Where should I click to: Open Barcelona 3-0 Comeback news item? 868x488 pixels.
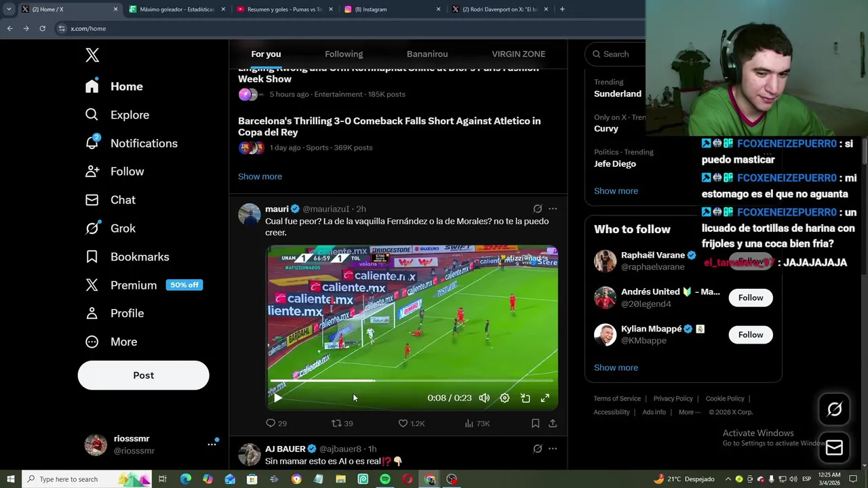pos(397,134)
